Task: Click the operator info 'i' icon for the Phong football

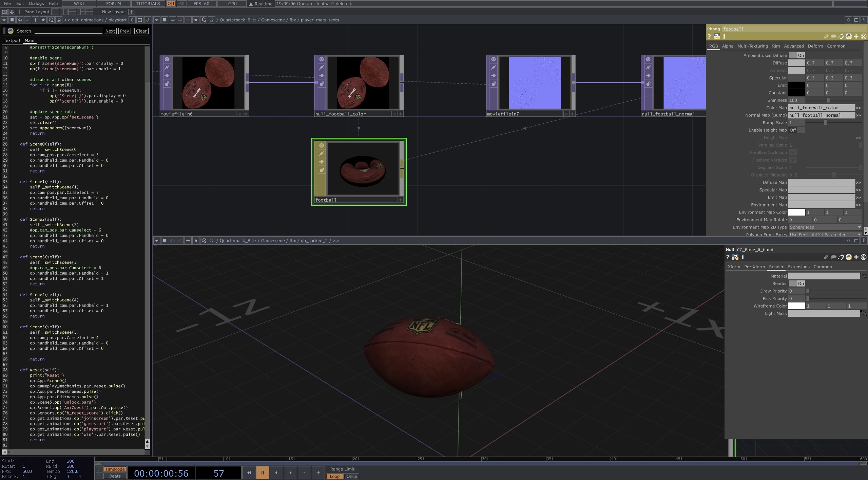Action: point(724,37)
